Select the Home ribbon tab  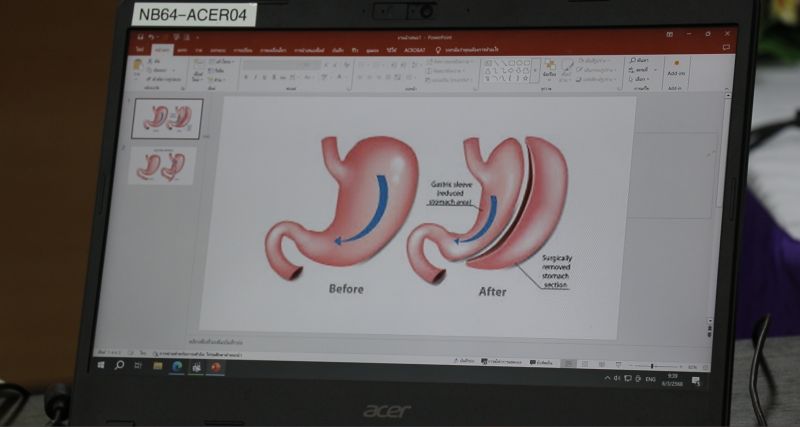[162, 49]
